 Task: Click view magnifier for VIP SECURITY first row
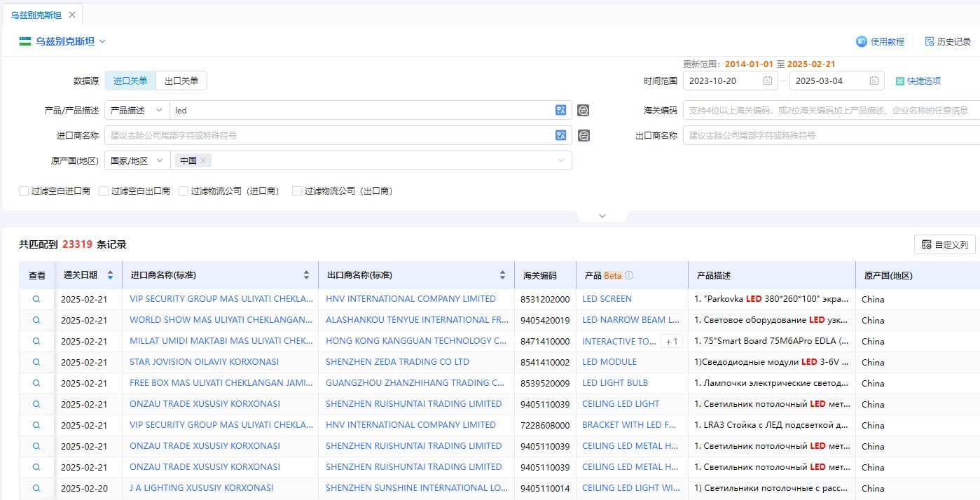click(x=36, y=299)
